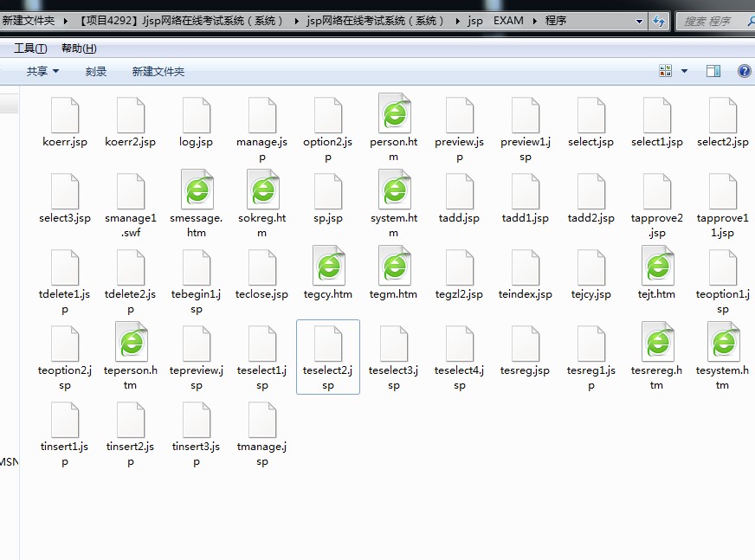Image resolution: width=755 pixels, height=560 pixels.
Task: Go to 新建文件夹 in the address path
Action: click(29, 21)
